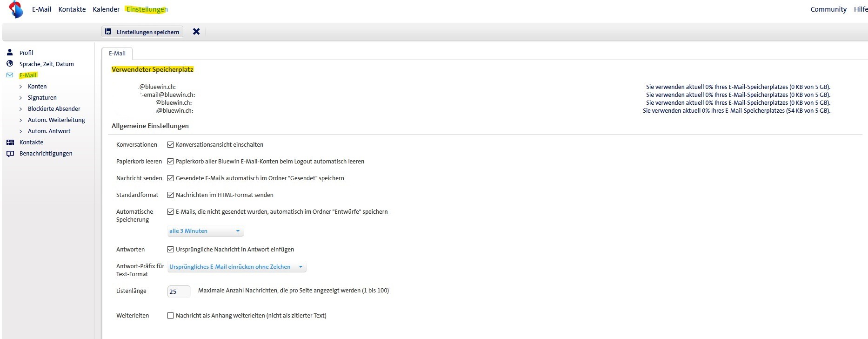Disable the Konversationsansicht einschalten checkbox
The height and width of the screenshot is (339, 868).
tap(171, 145)
